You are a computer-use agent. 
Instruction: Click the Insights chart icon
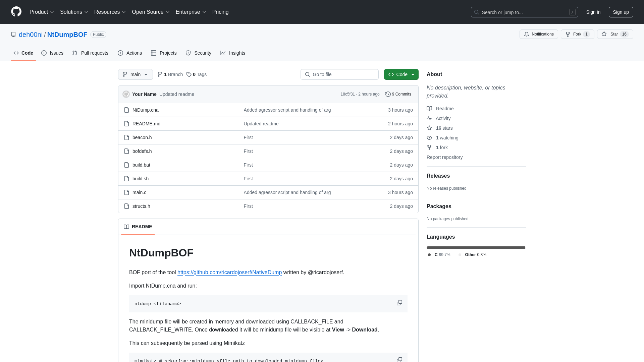pyautogui.click(x=223, y=53)
